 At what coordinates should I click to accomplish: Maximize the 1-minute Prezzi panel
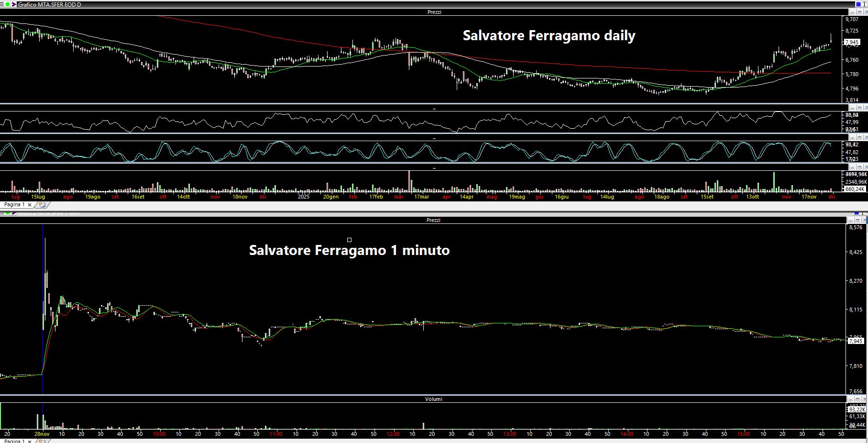point(857,220)
